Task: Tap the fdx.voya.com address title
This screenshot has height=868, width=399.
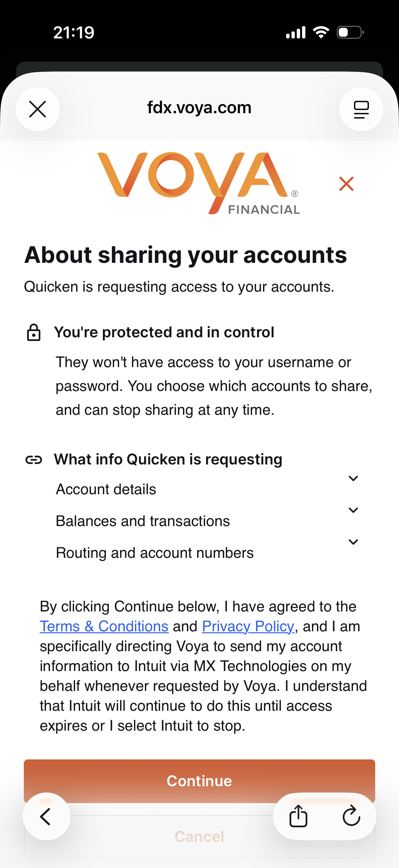Action: click(199, 108)
